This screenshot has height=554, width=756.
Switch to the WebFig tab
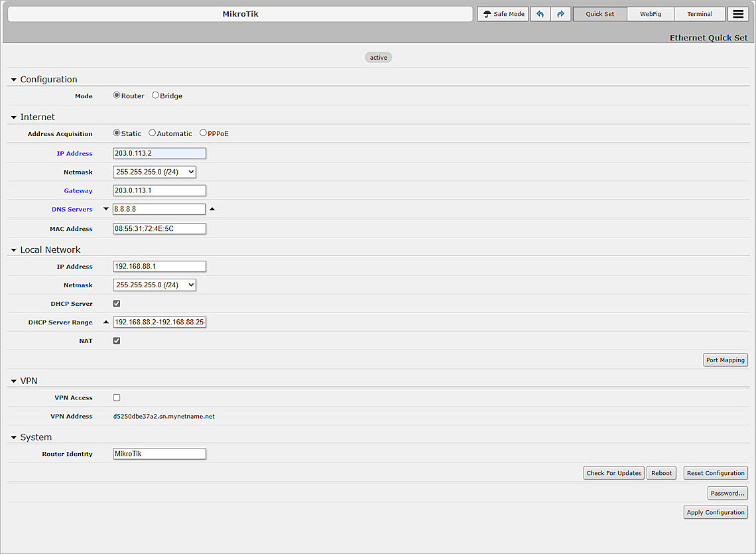[x=650, y=14]
